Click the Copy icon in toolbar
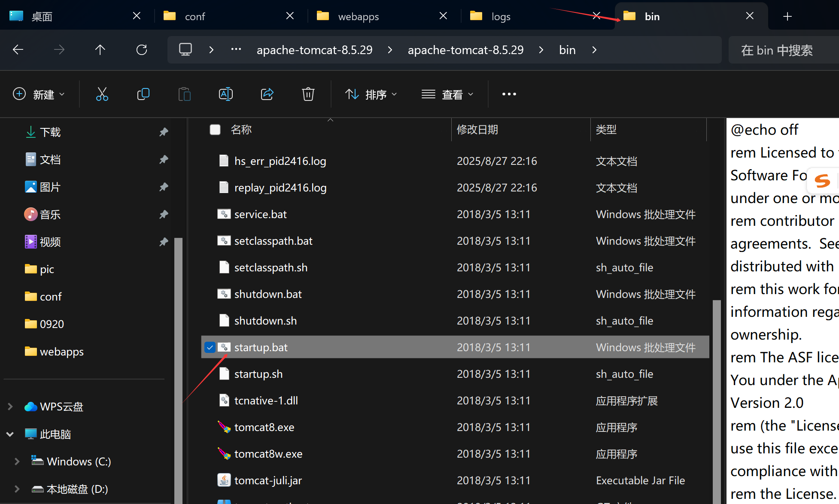The image size is (839, 504). tap(143, 94)
